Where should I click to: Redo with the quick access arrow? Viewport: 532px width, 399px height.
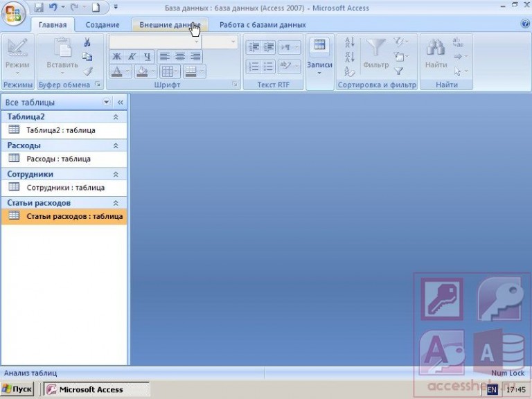pos(74,8)
